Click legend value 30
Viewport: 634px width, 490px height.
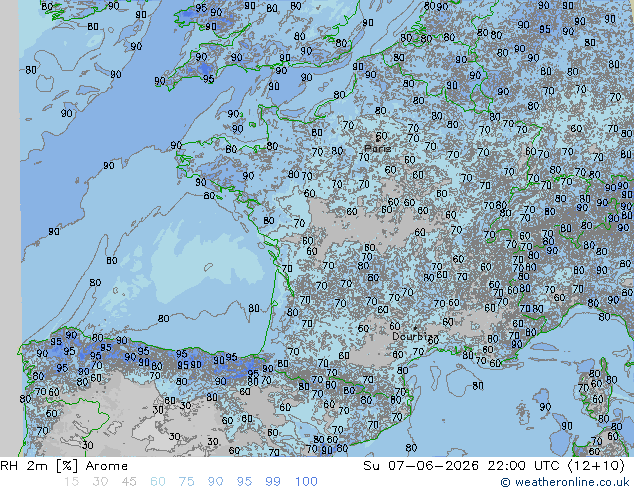[x=100, y=482]
